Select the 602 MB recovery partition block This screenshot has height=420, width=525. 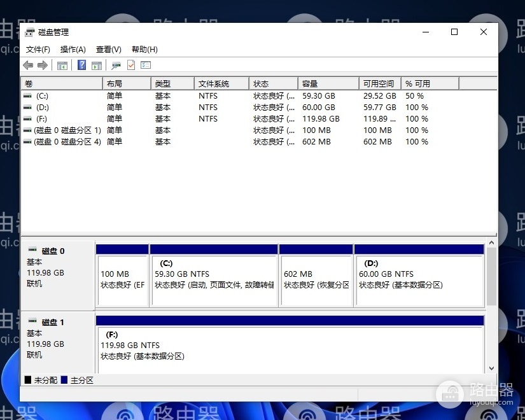point(316,276)
